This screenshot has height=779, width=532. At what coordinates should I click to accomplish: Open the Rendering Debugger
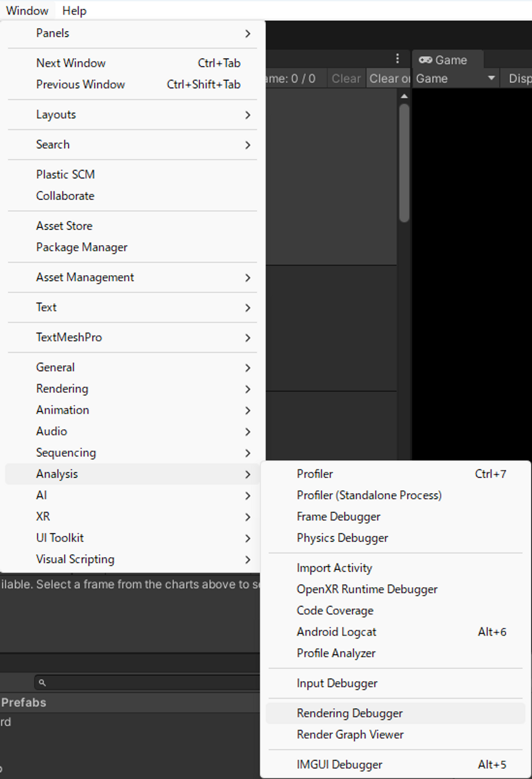[396, 713]
